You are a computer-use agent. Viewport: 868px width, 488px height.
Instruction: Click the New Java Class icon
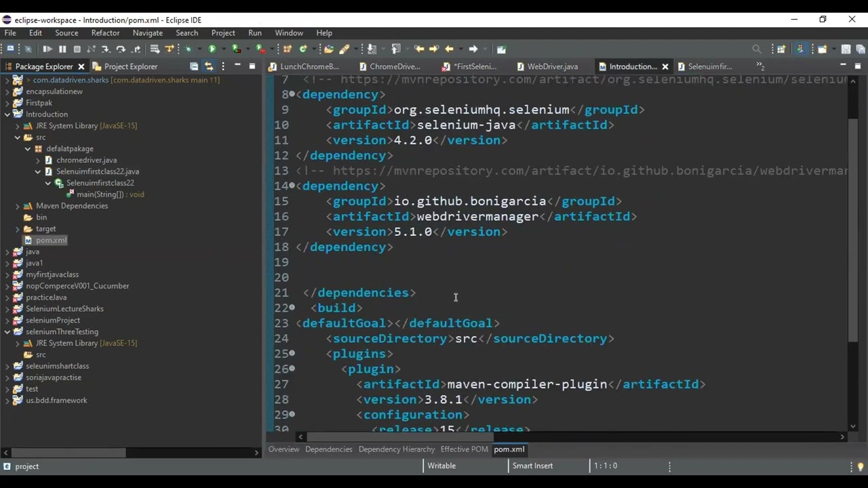click(x=303, y=49)
